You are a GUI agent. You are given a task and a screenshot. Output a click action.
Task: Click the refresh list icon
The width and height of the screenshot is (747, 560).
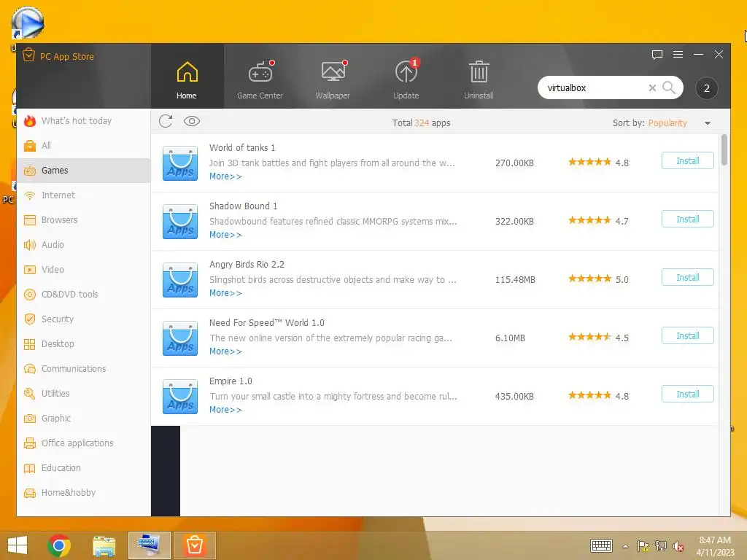pos(166,121)
